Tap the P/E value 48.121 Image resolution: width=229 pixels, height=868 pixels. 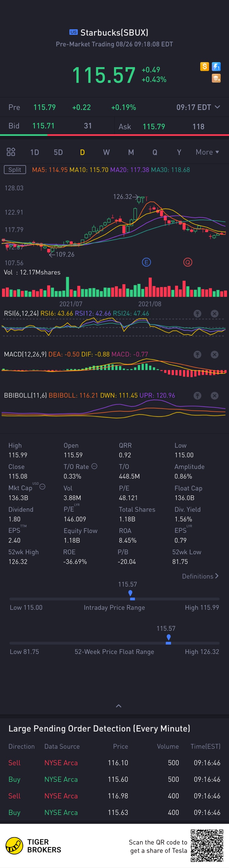pos(128,498)
